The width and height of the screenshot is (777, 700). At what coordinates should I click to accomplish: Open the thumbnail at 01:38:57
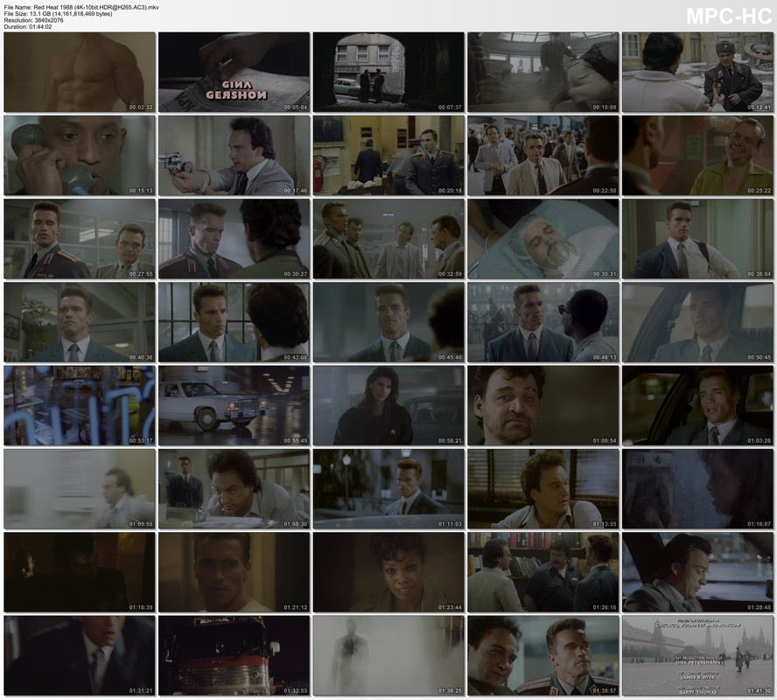pyautogui.click(x=543, y=654)
